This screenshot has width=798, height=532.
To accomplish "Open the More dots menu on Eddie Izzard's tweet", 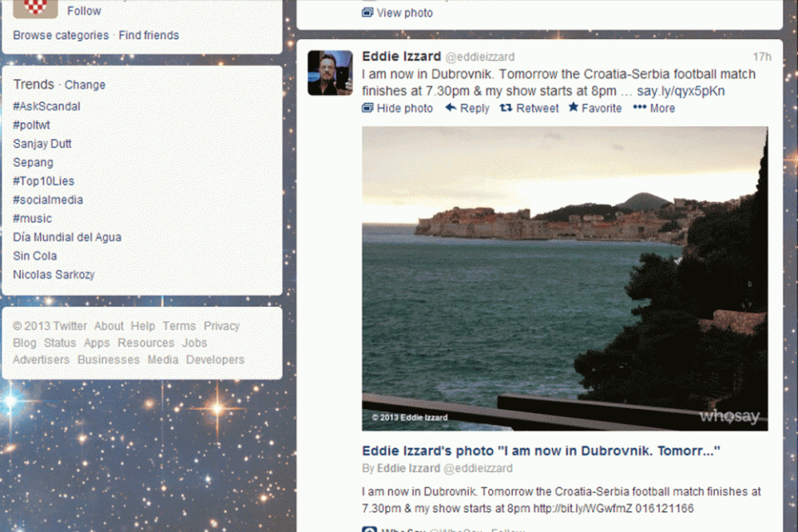I will 640,107.
